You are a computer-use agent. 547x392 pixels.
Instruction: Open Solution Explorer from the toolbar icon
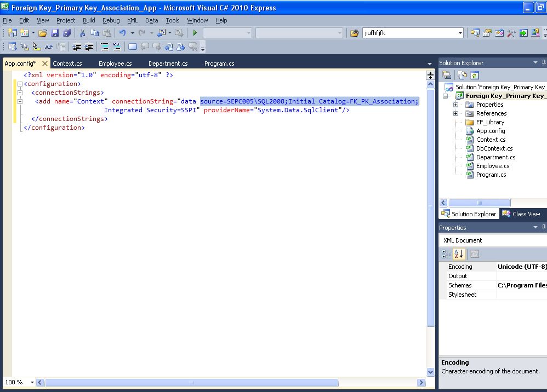point(475,33)
